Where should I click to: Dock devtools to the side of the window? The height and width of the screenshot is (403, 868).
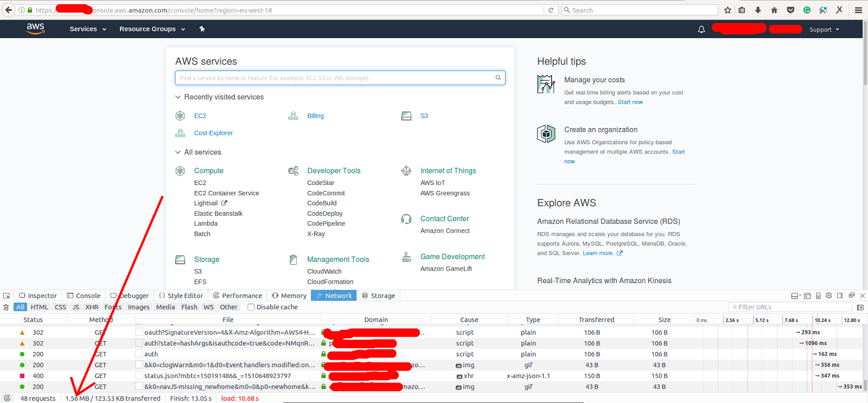tap(840, 296)
